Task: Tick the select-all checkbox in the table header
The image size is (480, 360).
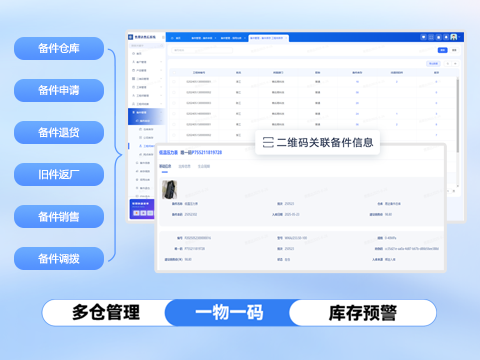Action: pos(174,72)
